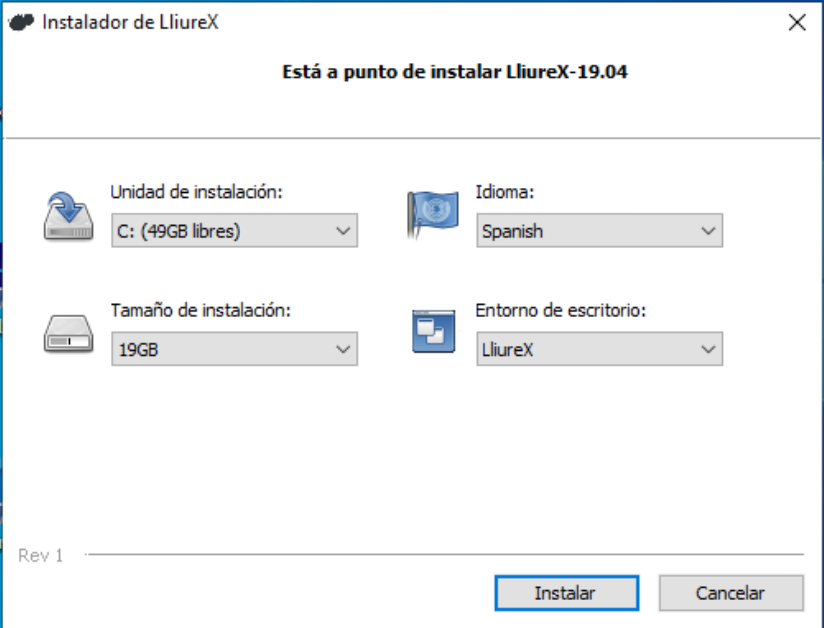Click the hard disk installation size icon
824x628 pixels.
pos(68,334)
